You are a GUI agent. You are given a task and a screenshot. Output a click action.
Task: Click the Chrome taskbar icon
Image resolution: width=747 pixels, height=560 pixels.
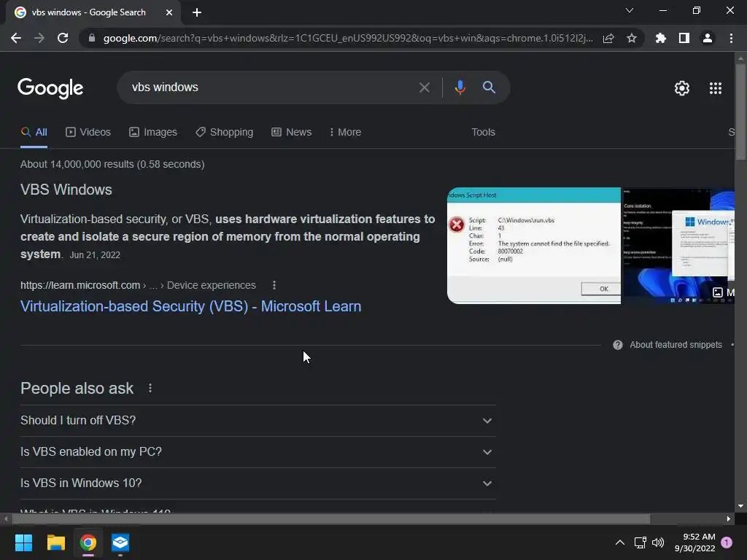coord(88,542)
